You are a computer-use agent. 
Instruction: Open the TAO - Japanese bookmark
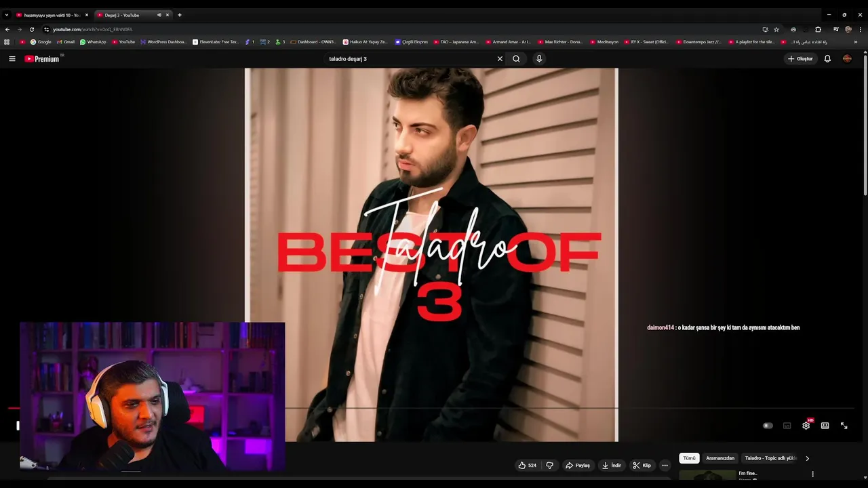pos(456,42)
